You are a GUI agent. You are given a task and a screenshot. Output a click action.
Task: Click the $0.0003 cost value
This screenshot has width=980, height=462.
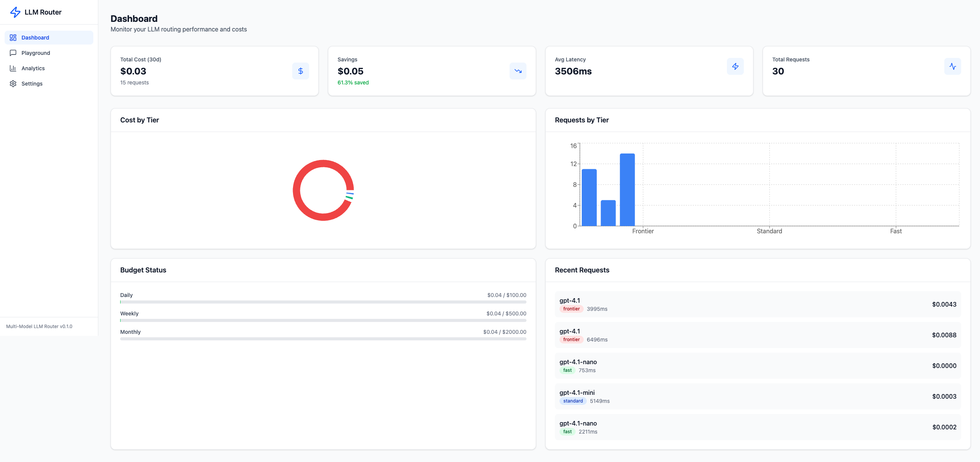(944, 396)
